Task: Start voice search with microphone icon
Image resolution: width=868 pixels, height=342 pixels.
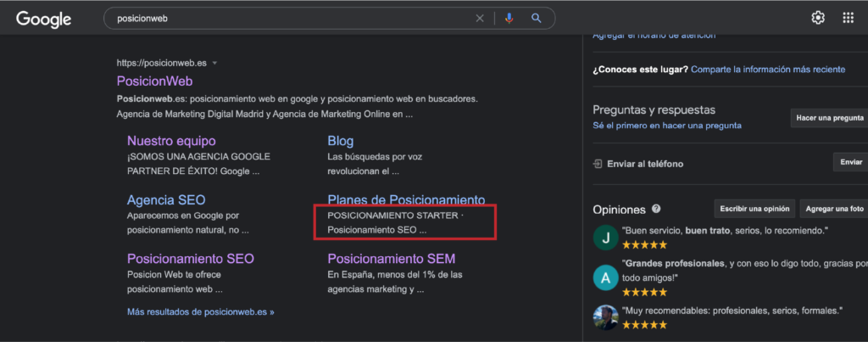Action: [x=509, y=19]
